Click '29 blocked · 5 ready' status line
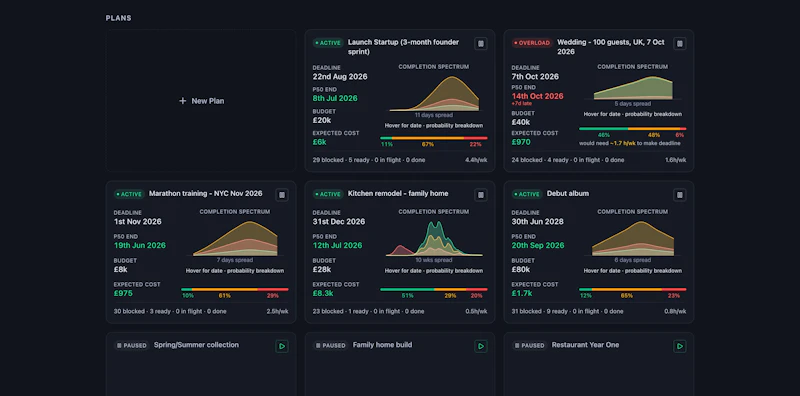The height and width of the screenshot is (396, 800). click(x=368, y=160)
